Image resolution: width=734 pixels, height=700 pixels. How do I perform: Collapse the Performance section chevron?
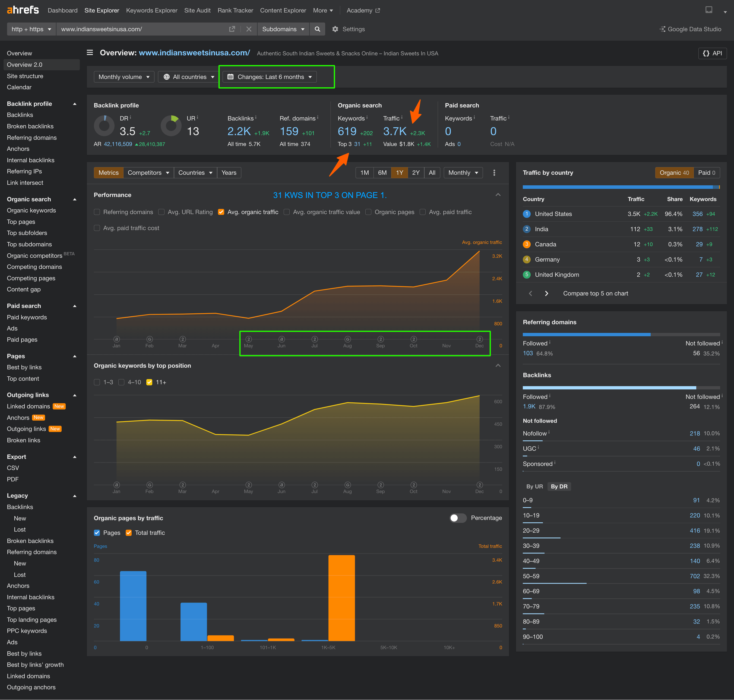click(498, 195)
